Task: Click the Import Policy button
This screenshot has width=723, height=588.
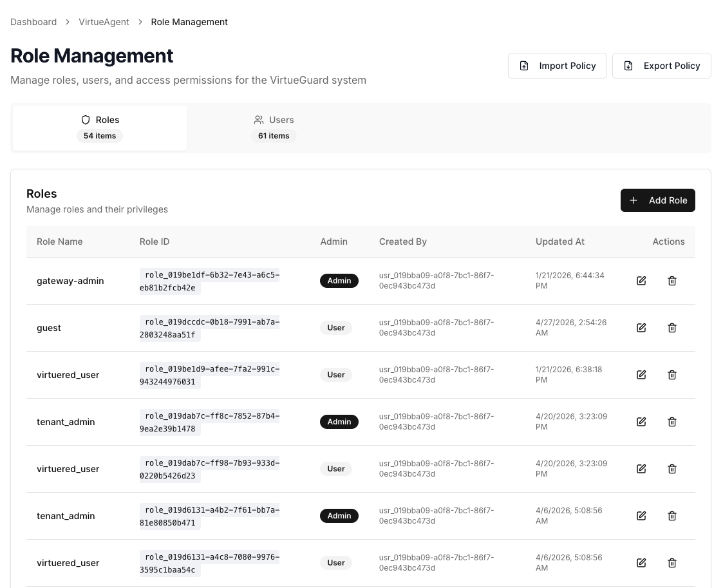Action: 557,66
